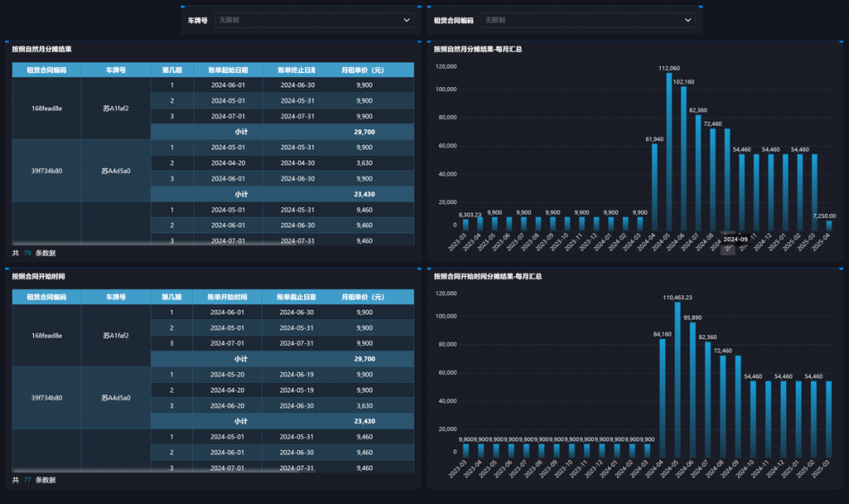Image resolution: width=849 pixels, height=504 pixels.
Task: Click the 账单终止日期 header in top table
Action: coord(298,70)
